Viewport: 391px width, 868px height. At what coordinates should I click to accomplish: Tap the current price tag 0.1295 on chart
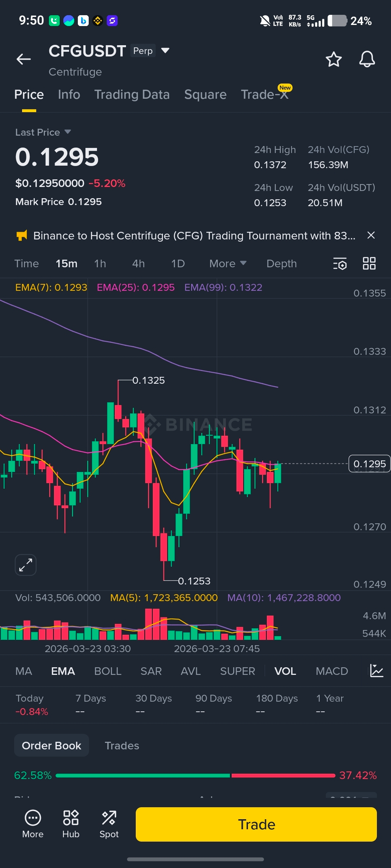point(369,464)
